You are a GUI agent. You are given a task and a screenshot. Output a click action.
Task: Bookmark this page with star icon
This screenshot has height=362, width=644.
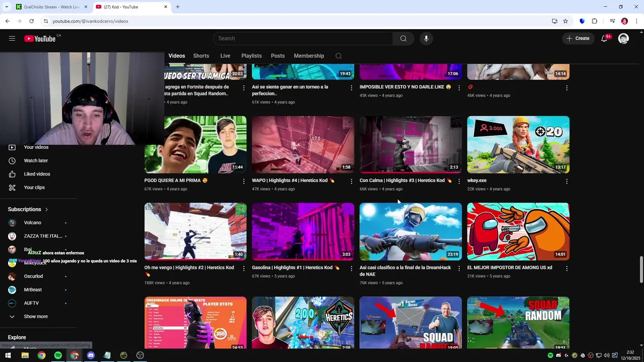(x=566, y=21)
